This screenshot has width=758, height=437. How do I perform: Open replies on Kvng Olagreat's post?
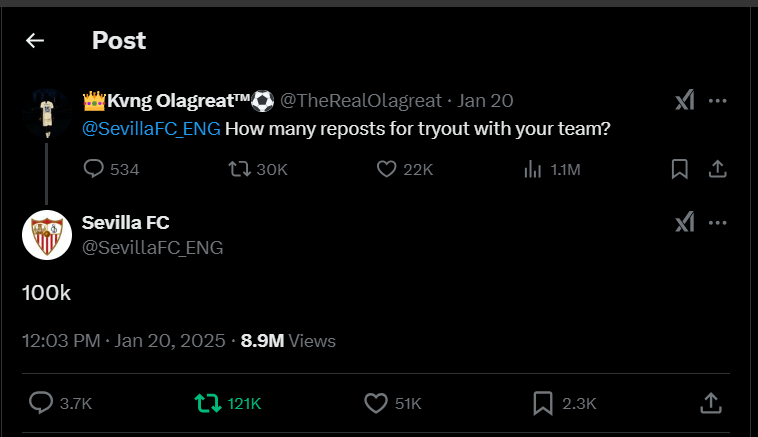tap(94, 169)
